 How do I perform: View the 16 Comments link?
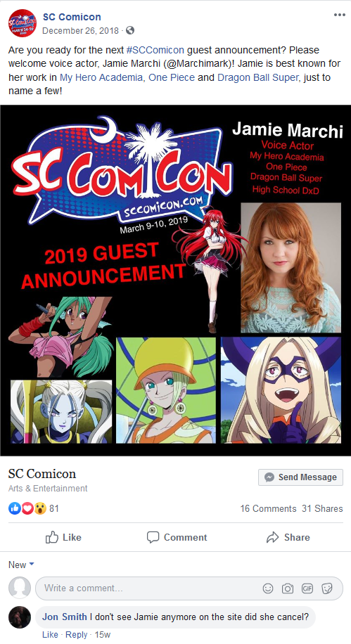tap(268, 508)
